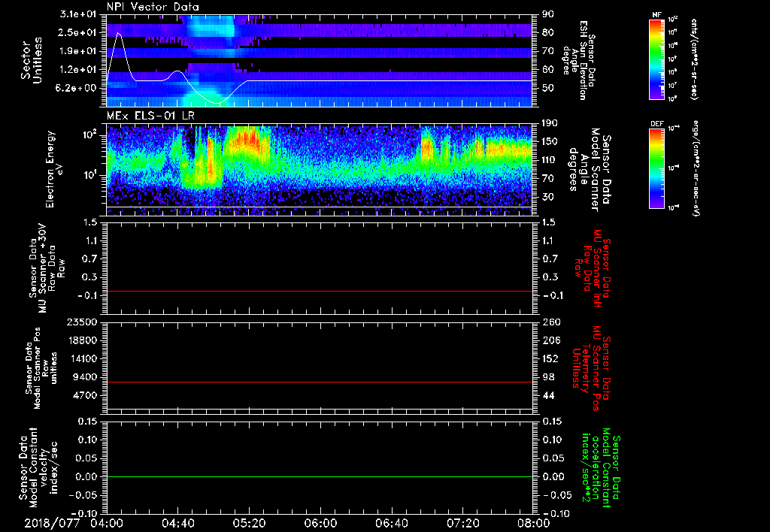The width and height of the screenshot is (770, 532).
Task: Select the 'NPI Vector Data' panel title
Action: 153,7
